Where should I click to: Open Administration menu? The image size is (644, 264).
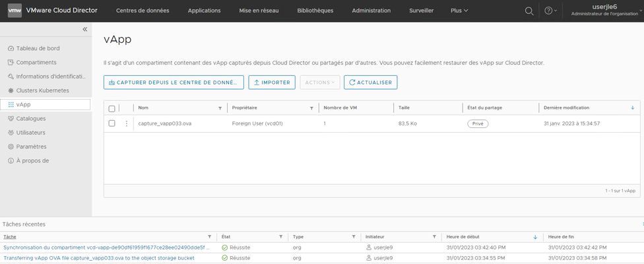coord(371,11)
